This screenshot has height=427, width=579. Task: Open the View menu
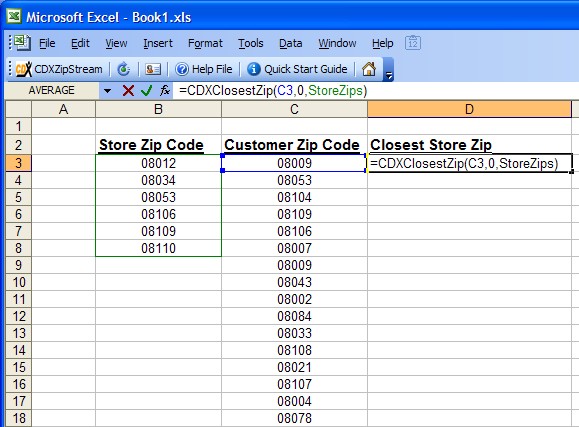[x=116, y=43]
